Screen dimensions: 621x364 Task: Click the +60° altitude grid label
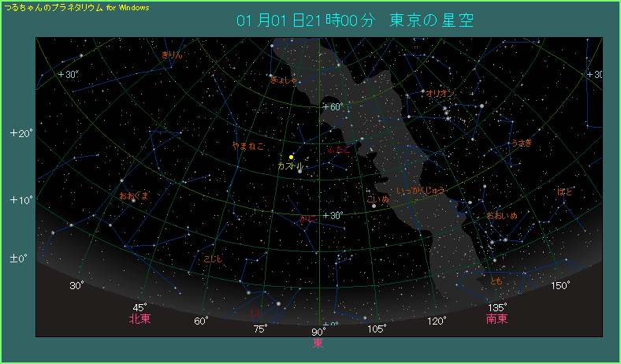(332, 107)
